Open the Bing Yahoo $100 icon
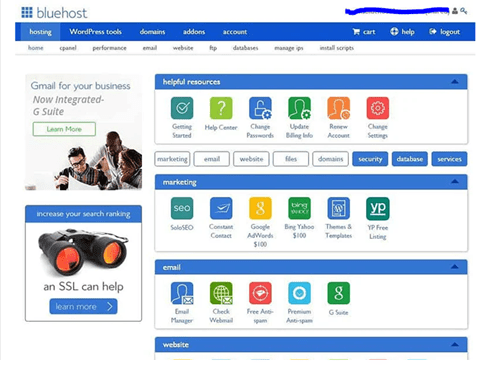Viewport: 487px width, 368px height. click(x=299, y=208)
